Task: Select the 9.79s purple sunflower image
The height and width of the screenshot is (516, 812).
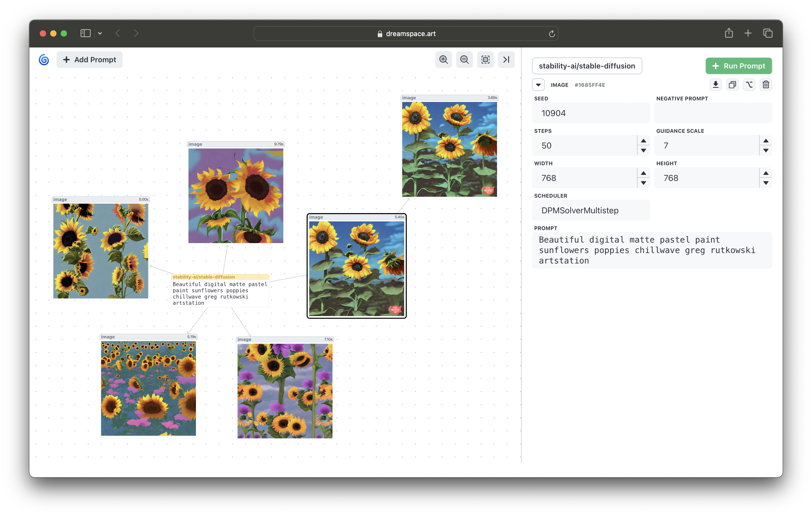Action: pyautogui.click(x=236, y=196)
